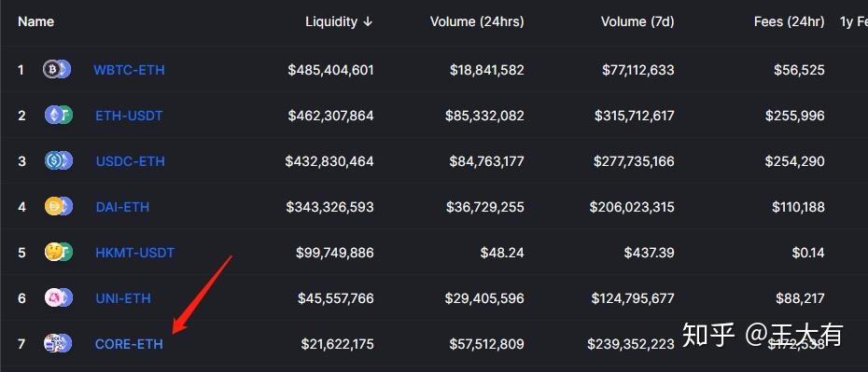The image size is (868, 372).
Task: Select the CORE-ETH pair link
Action: coord(129,344)
